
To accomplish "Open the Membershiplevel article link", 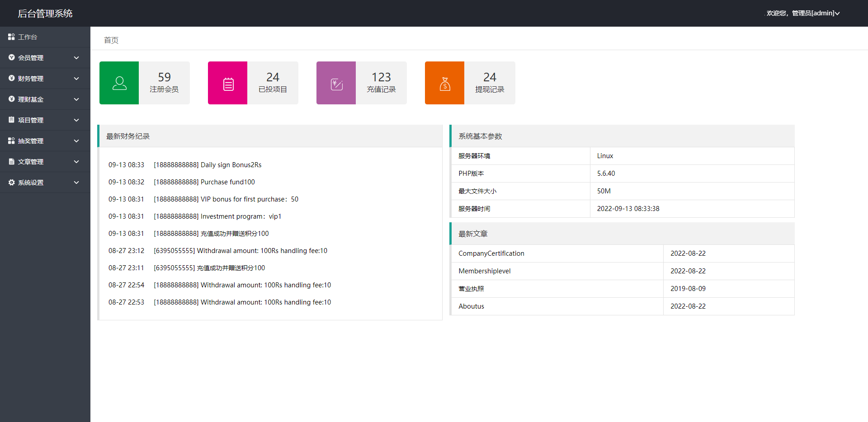I will click(485, 271).
